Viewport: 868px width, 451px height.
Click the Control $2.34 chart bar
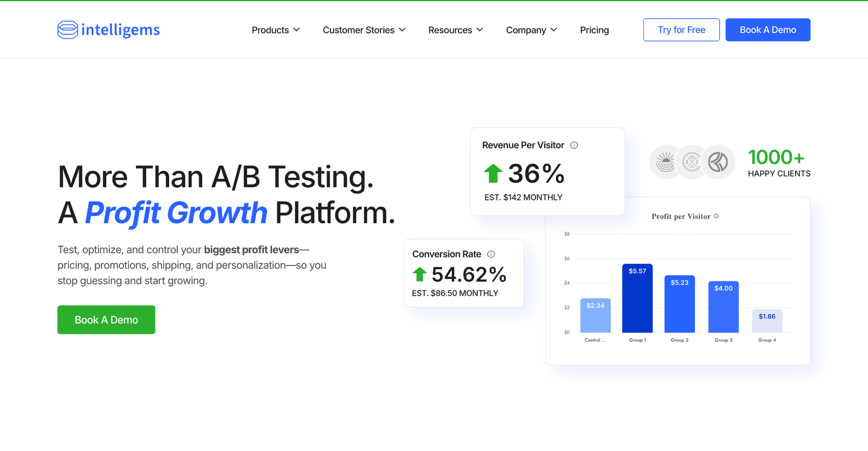[595, 315]
